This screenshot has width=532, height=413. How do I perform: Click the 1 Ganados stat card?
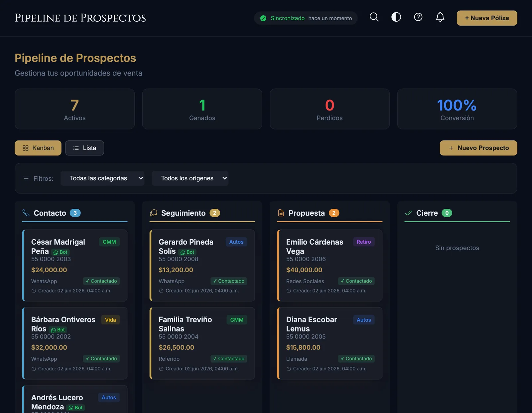click(202, 109)
